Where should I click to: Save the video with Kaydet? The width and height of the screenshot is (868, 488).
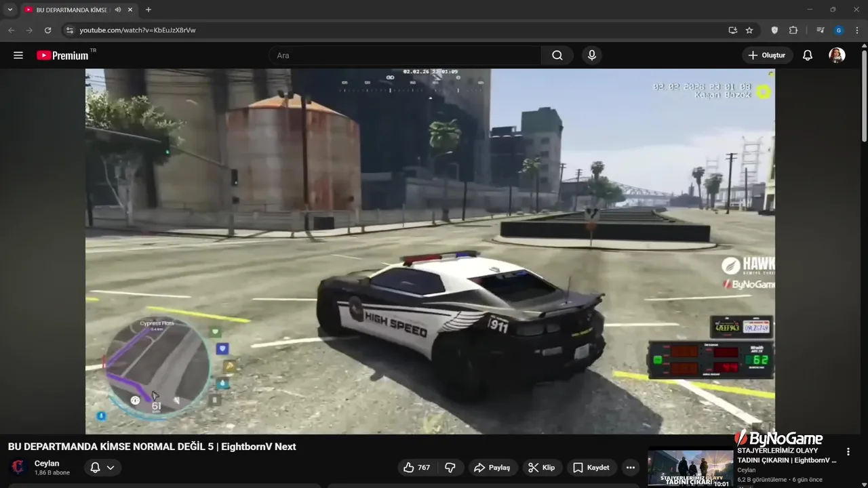(x=591, y=468)
